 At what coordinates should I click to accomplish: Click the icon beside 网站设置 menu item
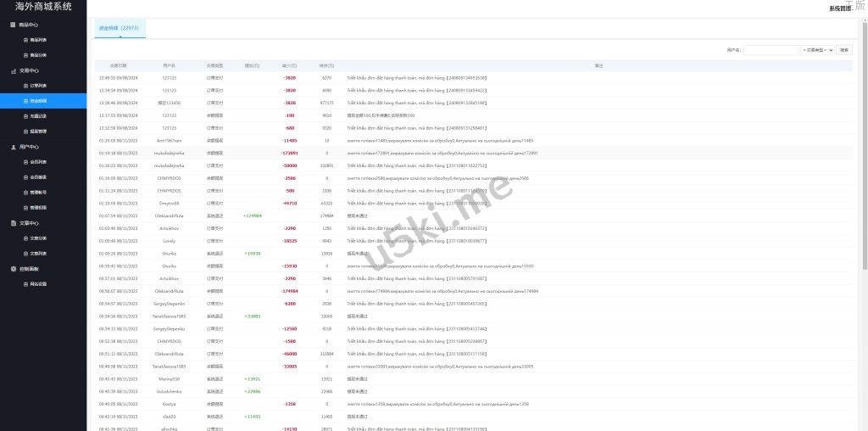tap(25, 284)
